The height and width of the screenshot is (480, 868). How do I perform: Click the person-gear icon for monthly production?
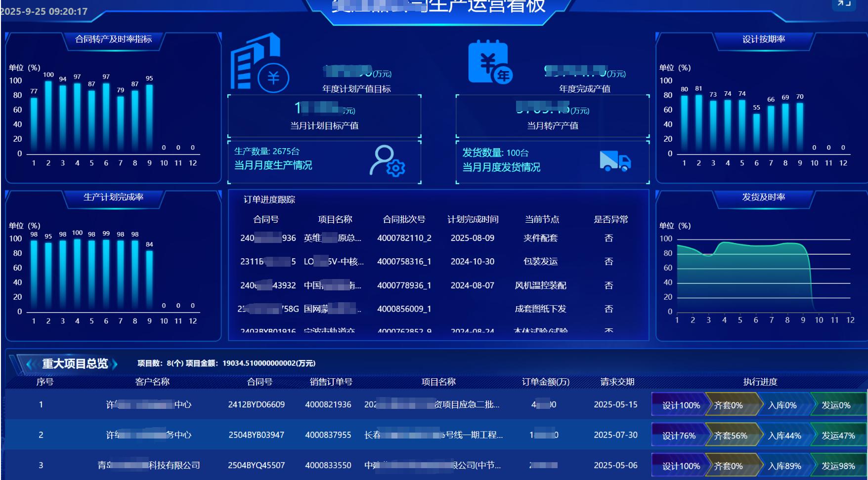(387, 160)
